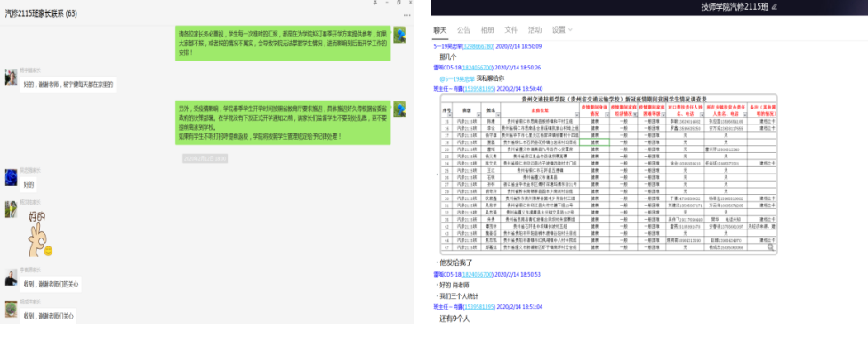
Task: Open avatar beside last 收到，谢谢老师们的关心 message
Action: (11, 309)
